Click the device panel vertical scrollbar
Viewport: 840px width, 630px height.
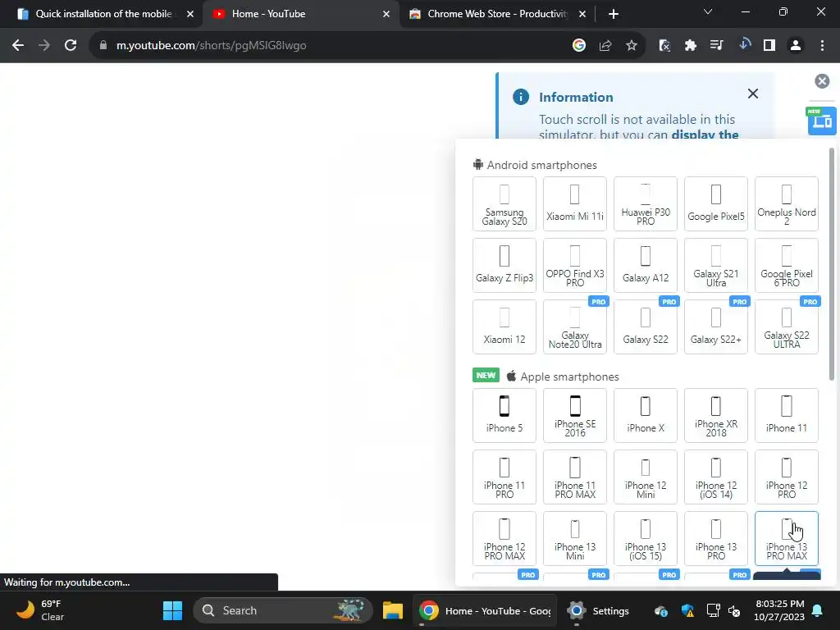click(832, 265)
